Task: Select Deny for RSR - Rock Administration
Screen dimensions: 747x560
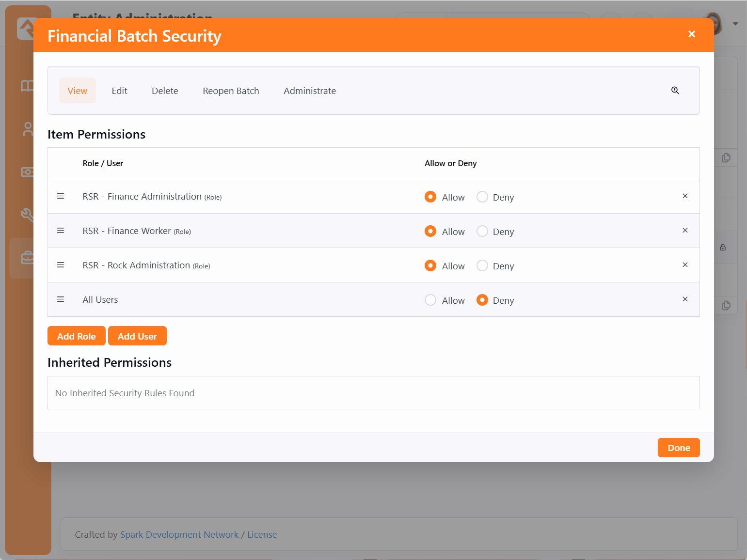Action: [x=482, y=265]
